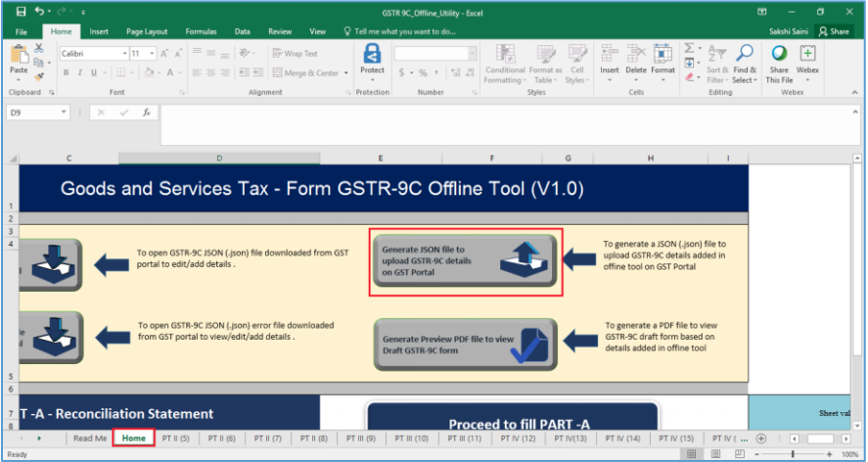Click Decrease Font Size icon
The width and height of the screenshot is (868, 462).
coord(178,53)
